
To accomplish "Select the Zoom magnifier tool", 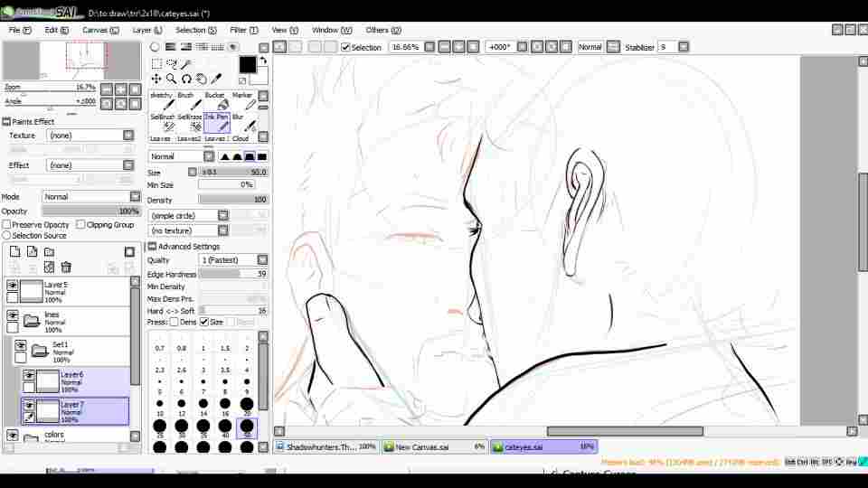I will [x=172, y=79].
